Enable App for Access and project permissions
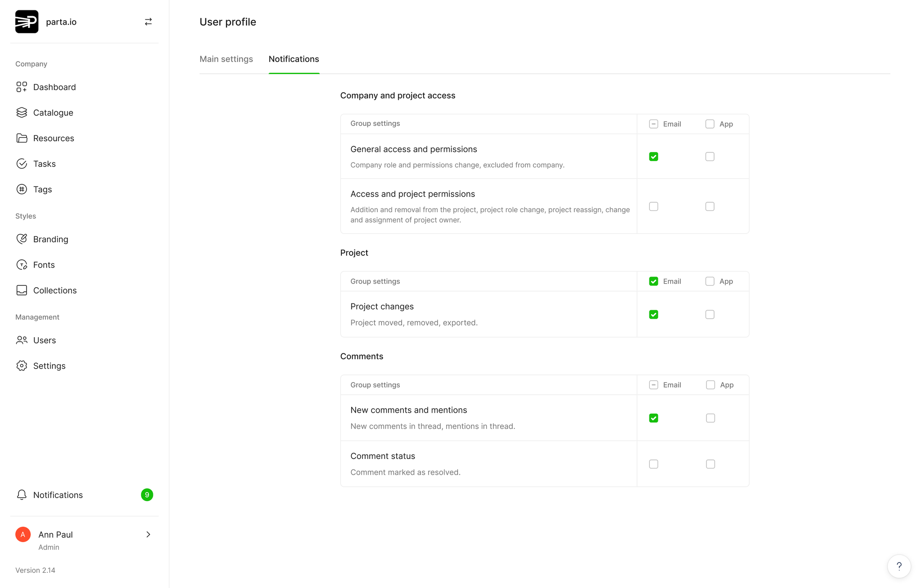The width and height of the screenshot is (921, 588). 710,206
